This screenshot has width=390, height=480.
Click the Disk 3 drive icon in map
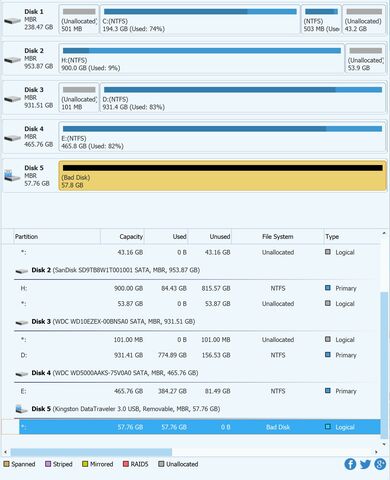[13, 99]
